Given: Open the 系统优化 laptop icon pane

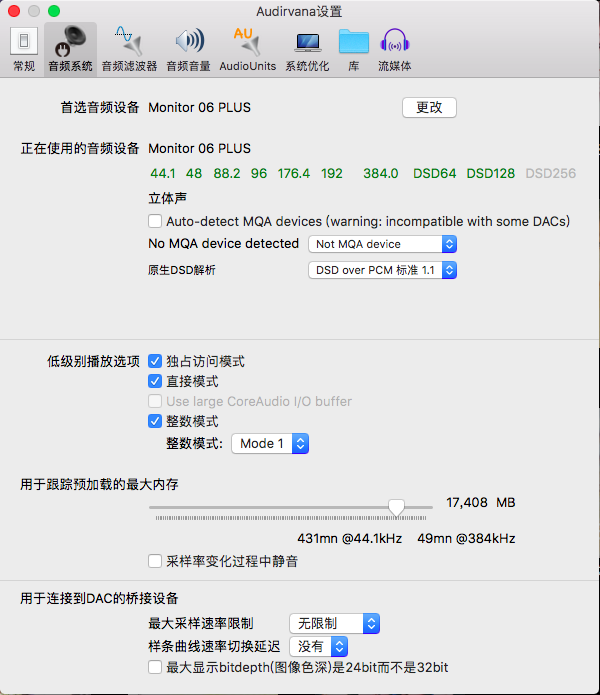Looking at the screenshot, I should coord(307,49).
